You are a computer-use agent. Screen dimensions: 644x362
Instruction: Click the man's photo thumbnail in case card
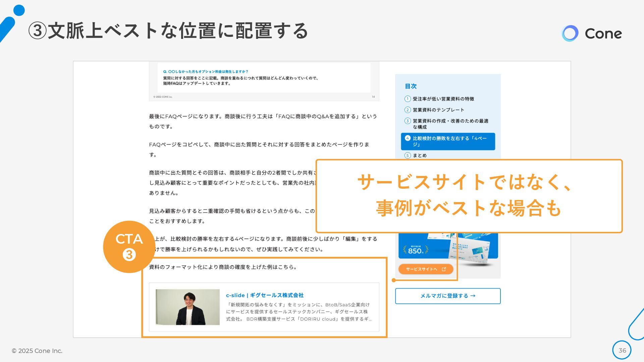pyautogui.click(x=187, y=307)
